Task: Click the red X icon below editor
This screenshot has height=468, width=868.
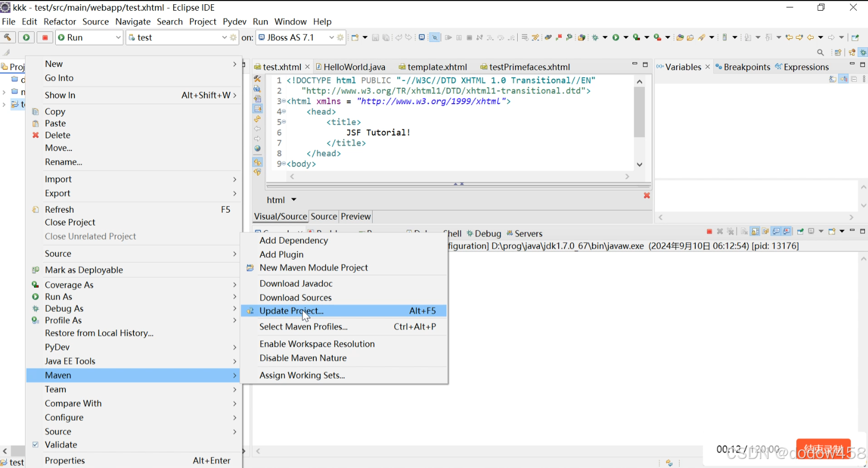Action: click(647, 195)
